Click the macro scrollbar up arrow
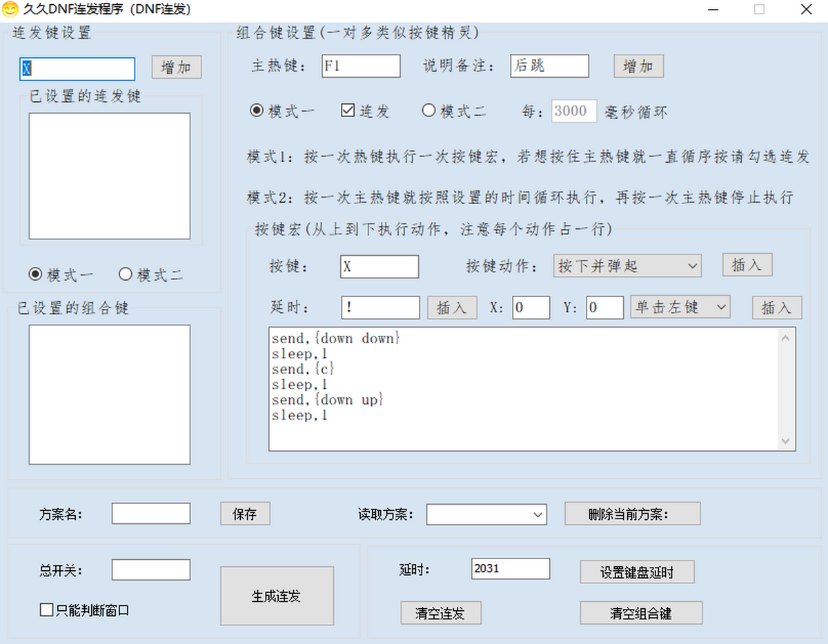The width and height of the screenshot is (828, 644). coord(787,337)
